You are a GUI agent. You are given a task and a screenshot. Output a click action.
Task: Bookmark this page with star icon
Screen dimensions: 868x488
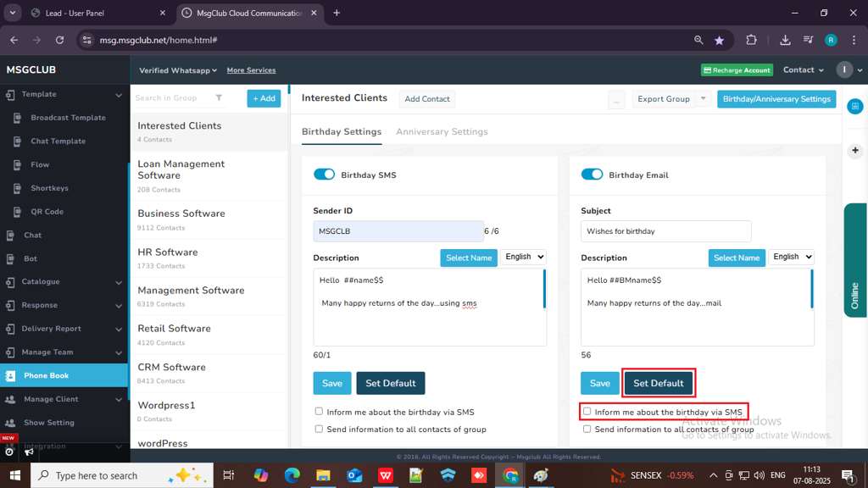tap(719, 40)
